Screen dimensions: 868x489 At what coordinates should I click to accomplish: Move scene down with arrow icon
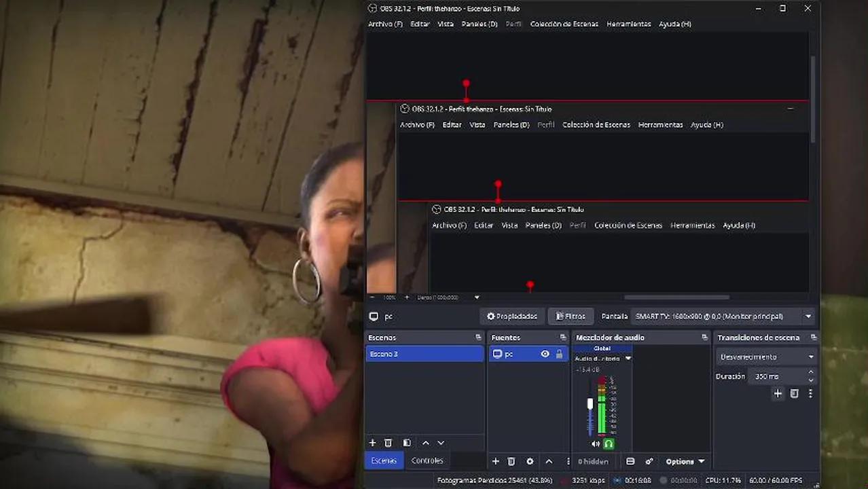[441, 443]
